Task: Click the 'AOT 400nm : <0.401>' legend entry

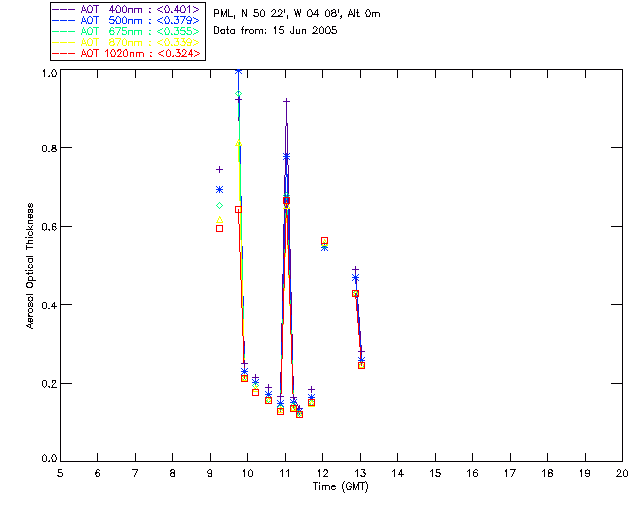Action: point(126,9)
